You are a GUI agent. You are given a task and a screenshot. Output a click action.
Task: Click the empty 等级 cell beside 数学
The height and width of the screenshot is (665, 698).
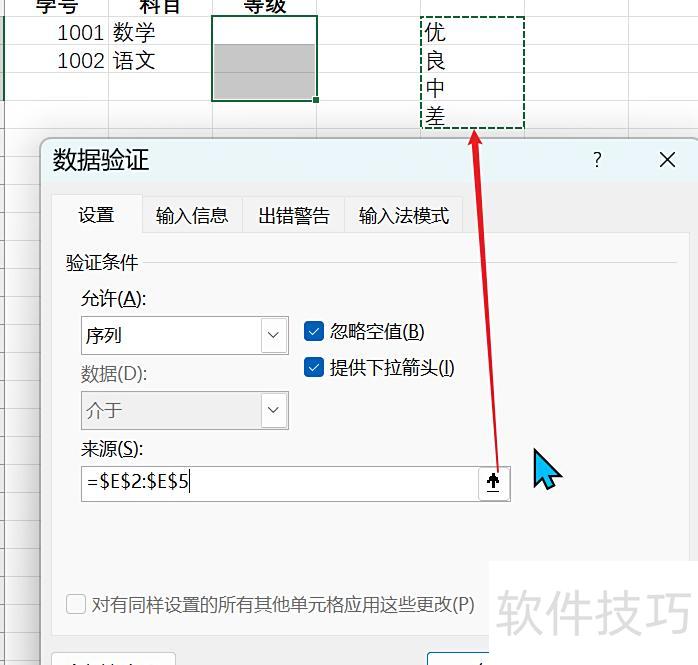[x=264, y=31]
